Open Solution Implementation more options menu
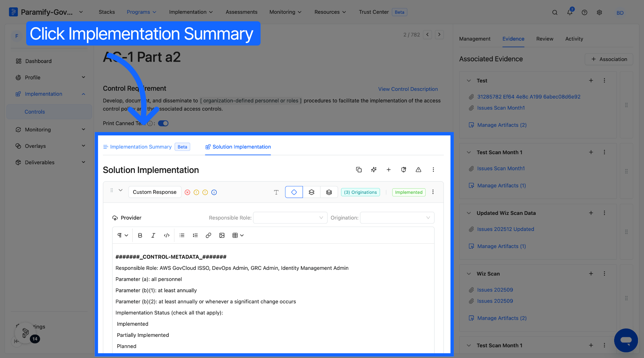The height and width of the screenshot is (358, 644). 433,170
